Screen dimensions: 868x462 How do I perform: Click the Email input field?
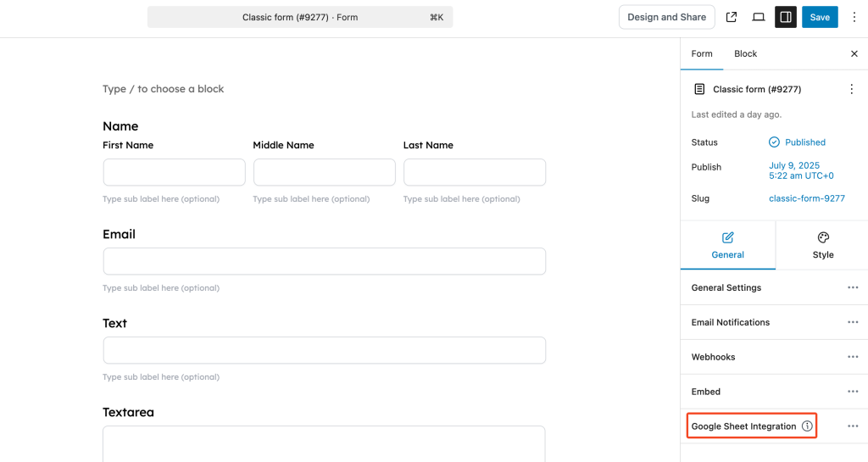coord(325,261)
